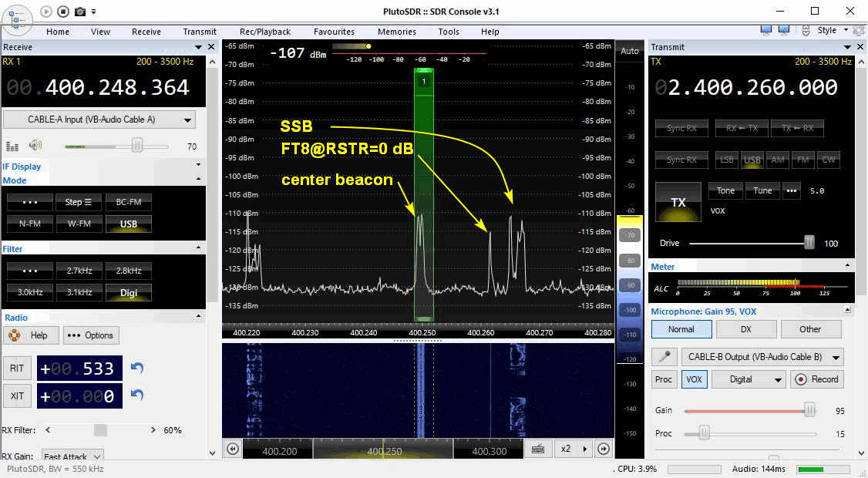The width and height of the screenshot is (868, 478).
Task: Open the CABLE-A Input audio device dropdown
Action: [x=99, y=120]
